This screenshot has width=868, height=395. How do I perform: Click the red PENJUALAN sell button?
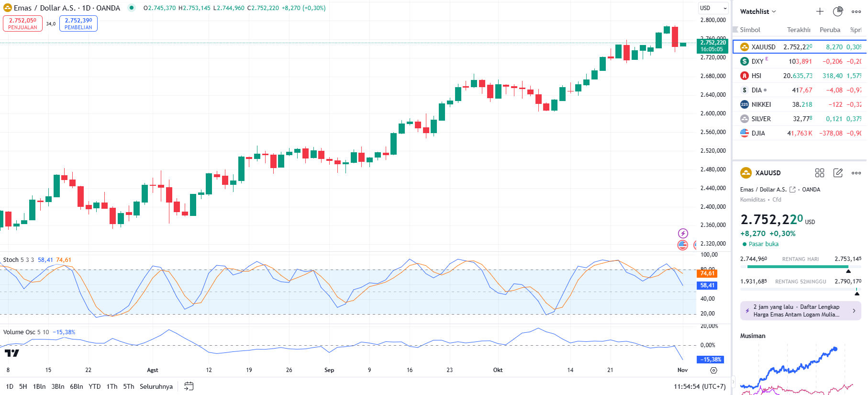tap(22, 23)
